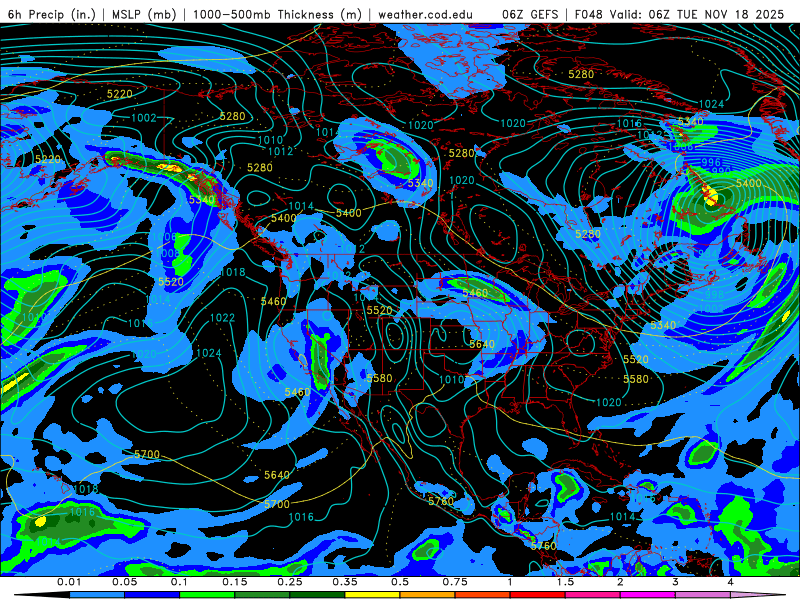Image resolution: width=800 pixels, height=600 pixels.
Task: Click the '06Z GEFS' model run label
Action: 530,14
